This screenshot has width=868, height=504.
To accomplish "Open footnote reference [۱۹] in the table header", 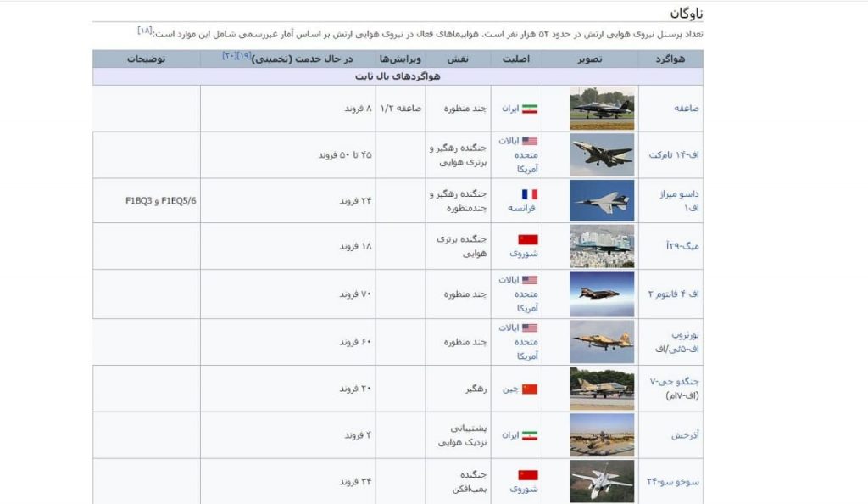I will tap(244, 55).
